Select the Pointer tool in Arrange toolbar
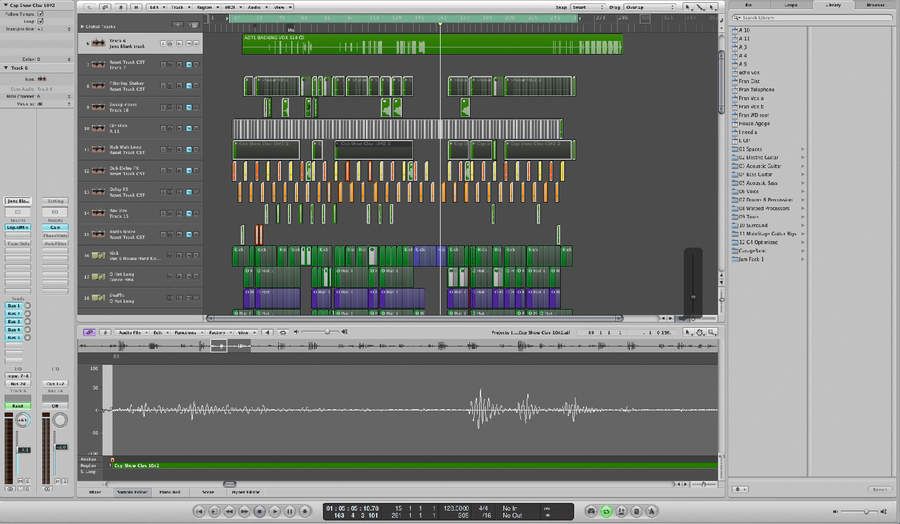 coord(688,7)
